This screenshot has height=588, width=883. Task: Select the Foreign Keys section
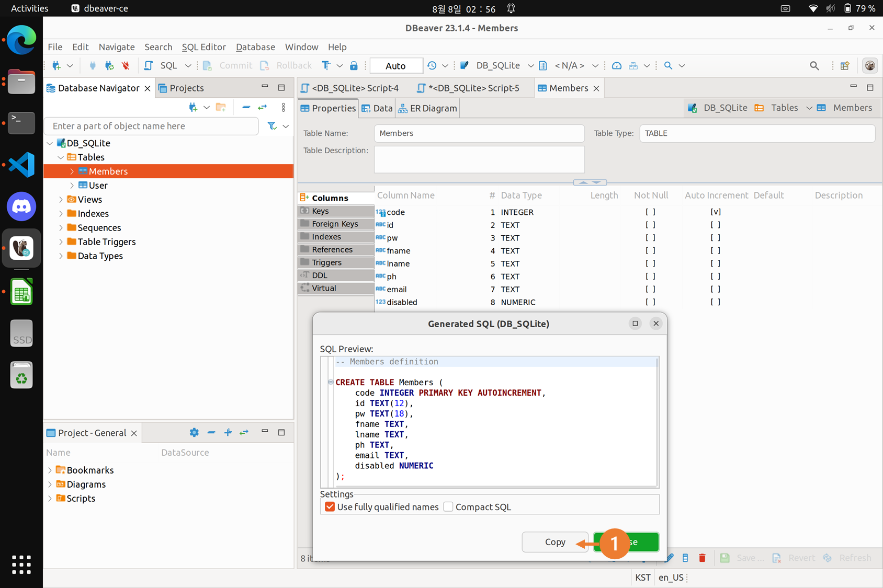[x=336, y=224]
